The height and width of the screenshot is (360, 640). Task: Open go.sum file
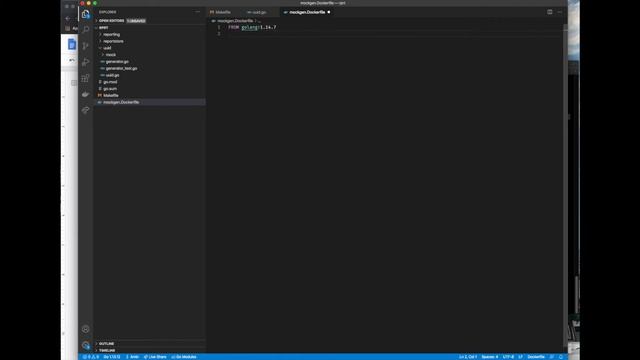coord(110,89)
